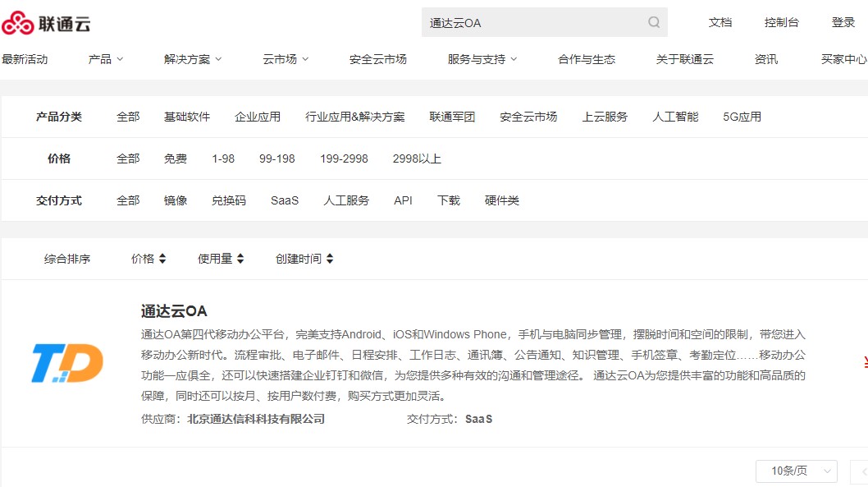Click supplier 北京通达信科科技有限公司
868x487 pixels.
pyautogui.click(x=256, y=420)
